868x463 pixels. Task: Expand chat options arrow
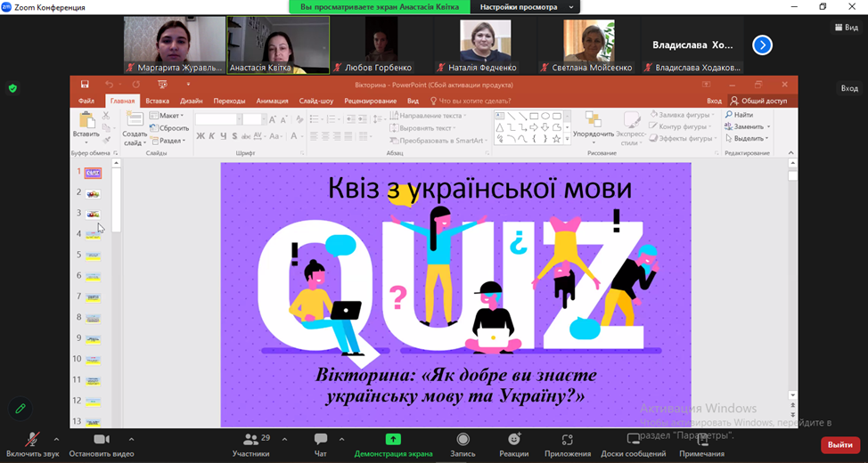[341, 439]
